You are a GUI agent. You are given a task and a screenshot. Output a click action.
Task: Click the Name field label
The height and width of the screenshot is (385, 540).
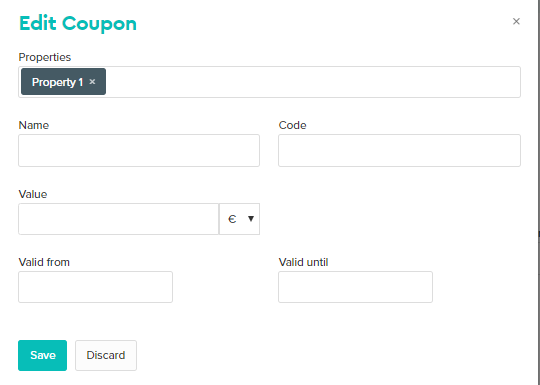point(34,125)
